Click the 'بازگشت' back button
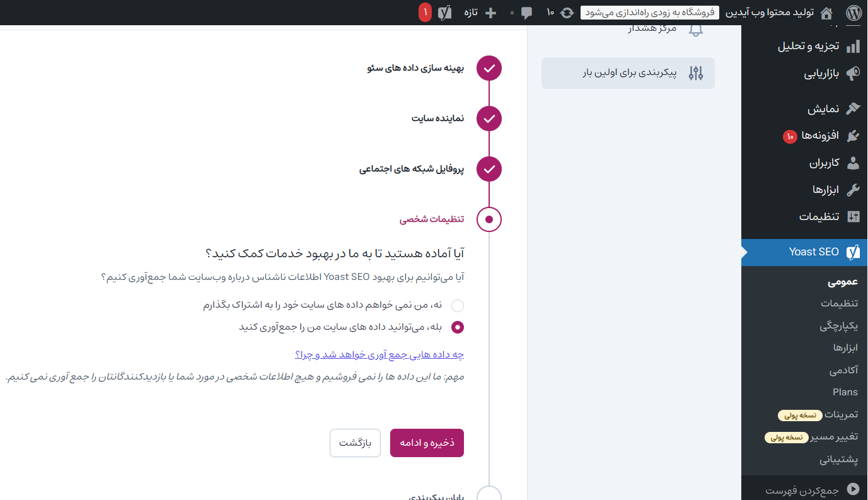868x500 pixels. [x=355, y=443]
